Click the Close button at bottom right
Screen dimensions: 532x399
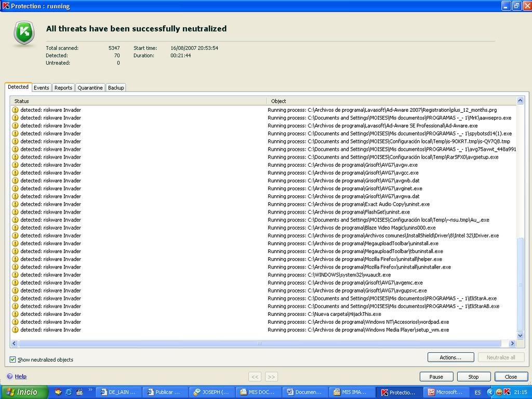tap(511, 377)
